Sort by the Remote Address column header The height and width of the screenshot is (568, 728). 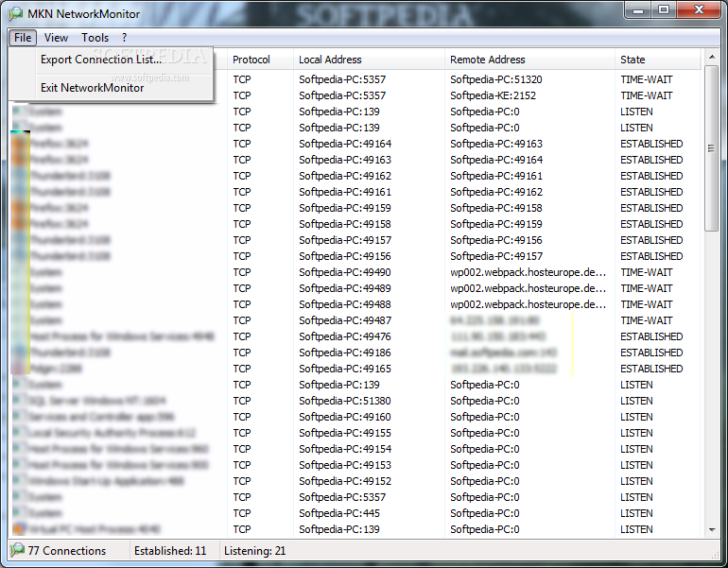pos(488,60)
